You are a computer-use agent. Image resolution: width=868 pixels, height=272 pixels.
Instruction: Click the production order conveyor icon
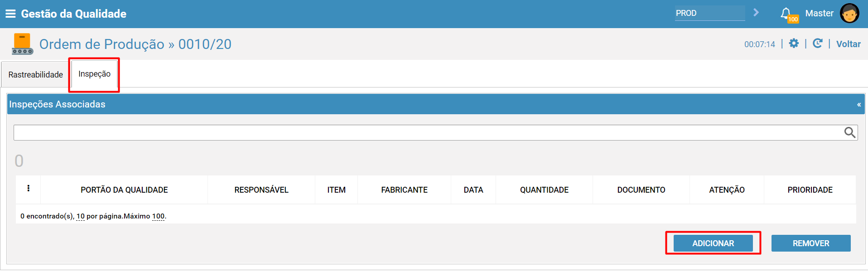click(x=22, y=44)
